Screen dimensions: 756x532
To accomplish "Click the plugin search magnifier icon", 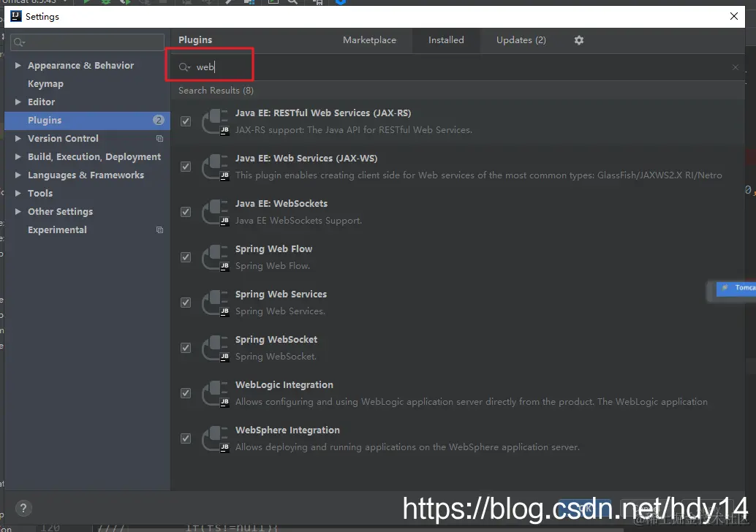I will pyautogui.click(x=184, y=67).
